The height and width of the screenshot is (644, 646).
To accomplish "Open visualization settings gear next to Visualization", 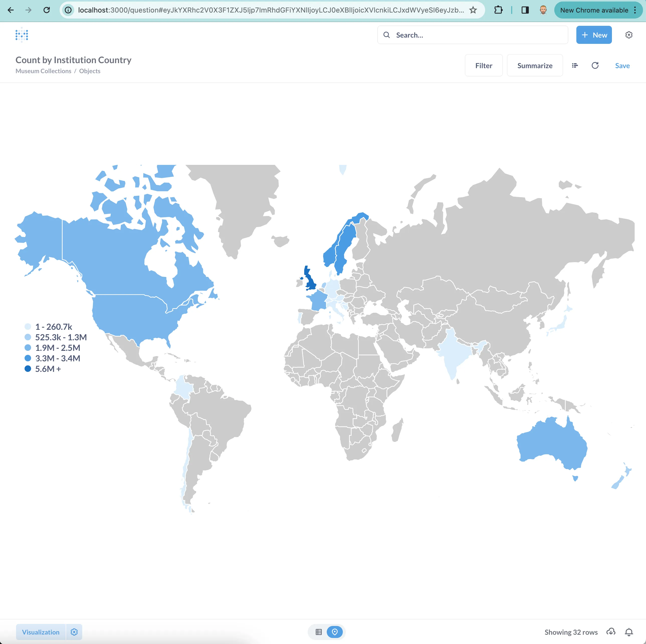I will pos(74,632).
